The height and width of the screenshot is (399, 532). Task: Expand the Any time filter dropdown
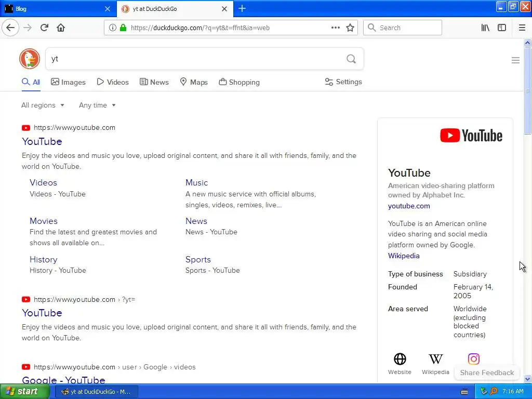tap(97, 105)
